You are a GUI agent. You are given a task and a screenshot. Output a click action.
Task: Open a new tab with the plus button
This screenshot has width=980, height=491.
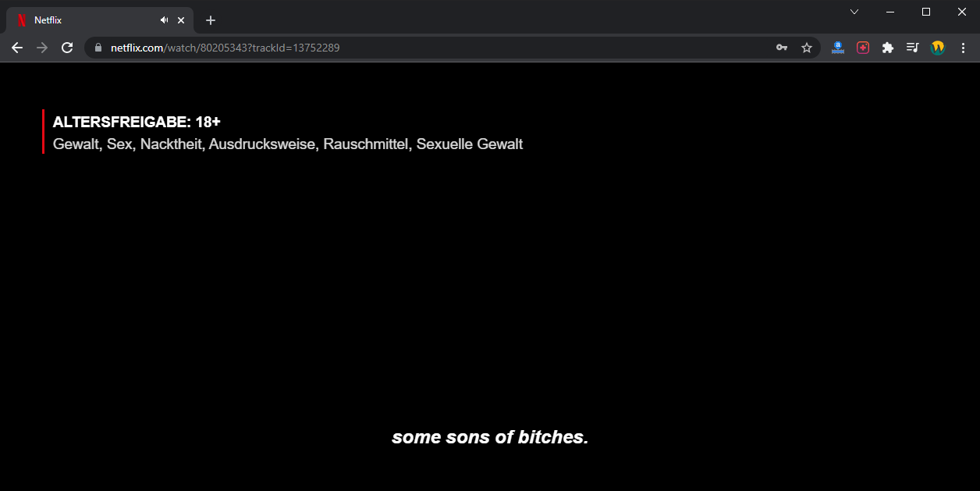211,20
